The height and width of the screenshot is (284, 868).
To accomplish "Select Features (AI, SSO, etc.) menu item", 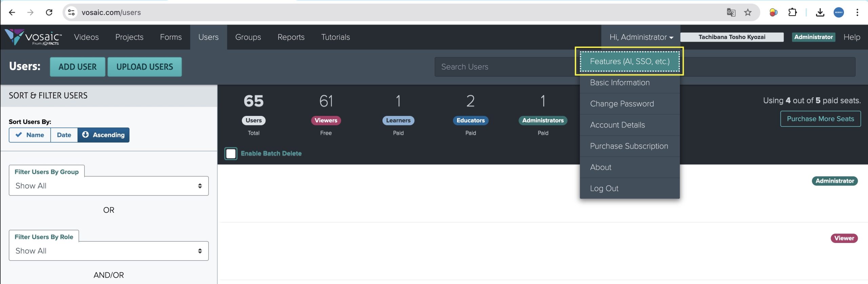I will tap(630, 61).
